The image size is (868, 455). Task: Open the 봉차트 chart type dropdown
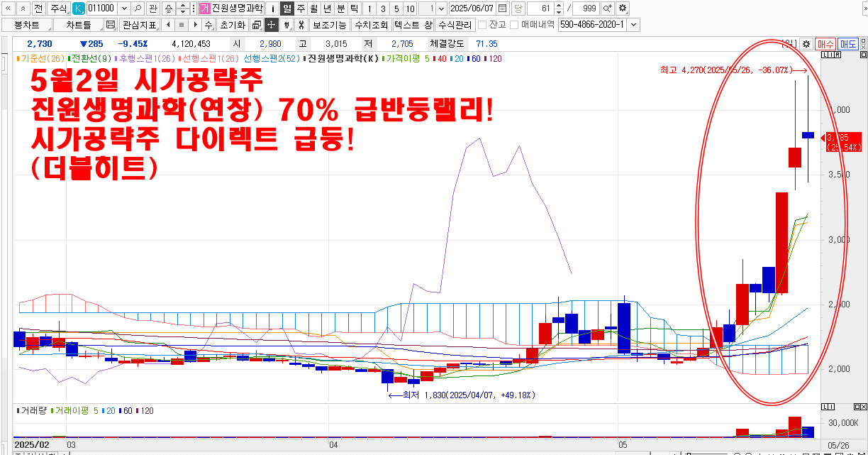coord(27,25)
